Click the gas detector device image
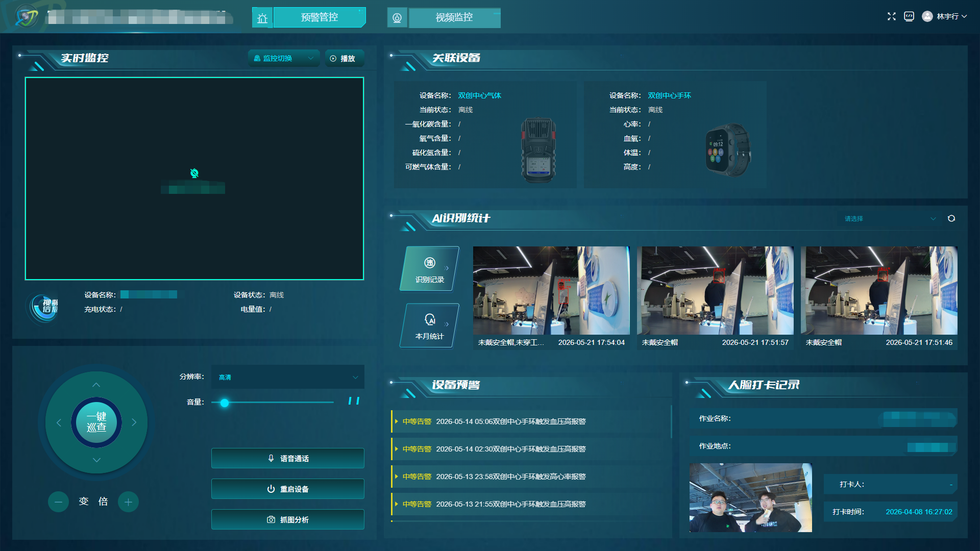Image resolution: width=980 pixels, height=551 pixels. tap(538, 149)
